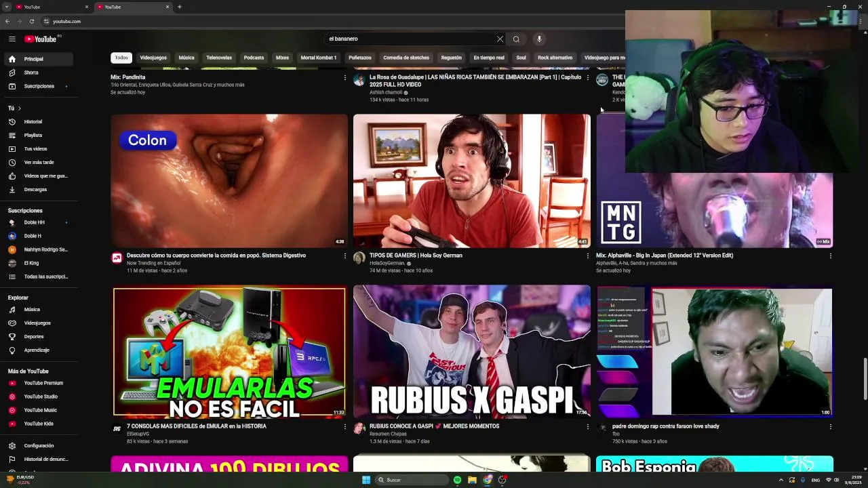Expand Todas las suscripciones list
The height and width of the screenshot is (488, 868).
click(39, 277)
